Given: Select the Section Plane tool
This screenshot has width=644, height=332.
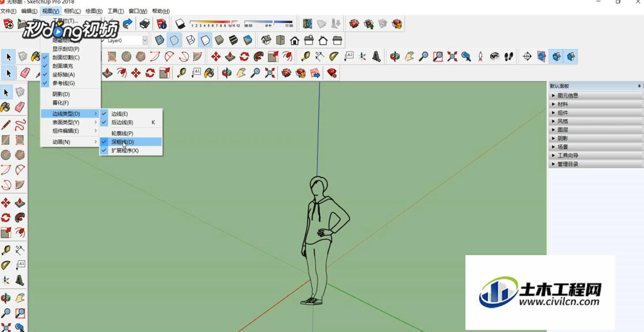Looking at the screenshot, I should 527,57.
